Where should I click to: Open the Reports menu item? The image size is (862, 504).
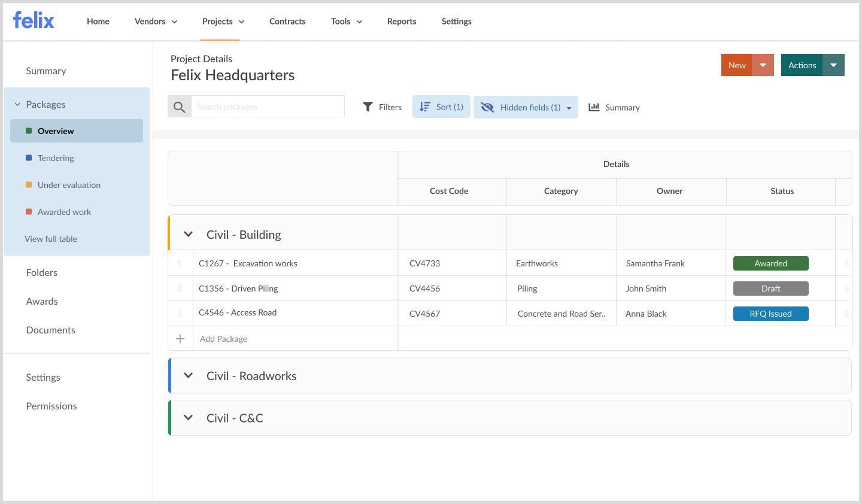(402, 21)
